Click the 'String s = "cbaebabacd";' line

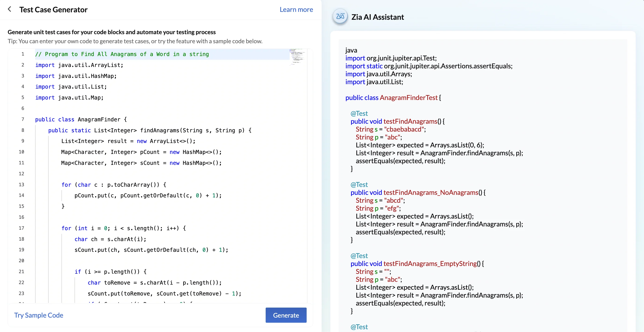(391, 129)
